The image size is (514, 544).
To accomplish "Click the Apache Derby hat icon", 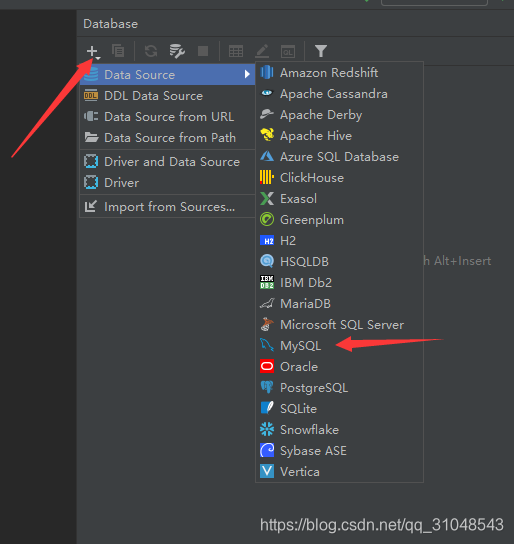I will (x=267, y=114).
